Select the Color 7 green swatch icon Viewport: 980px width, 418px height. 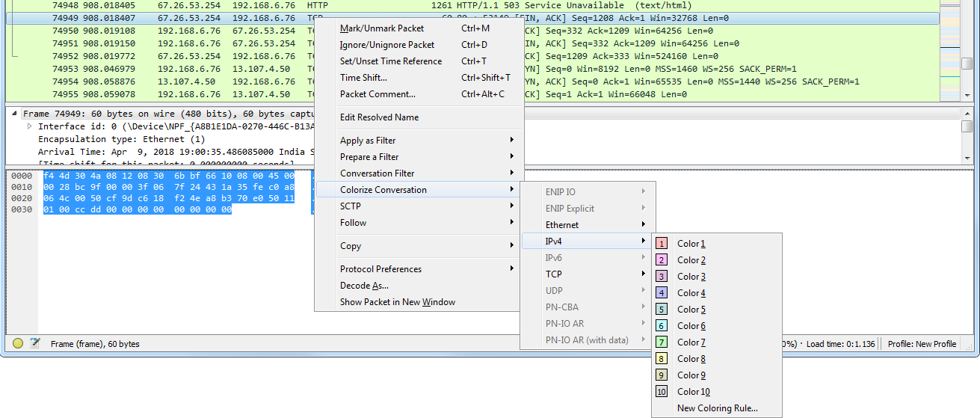pyautogui.click(x=662, y=342)
